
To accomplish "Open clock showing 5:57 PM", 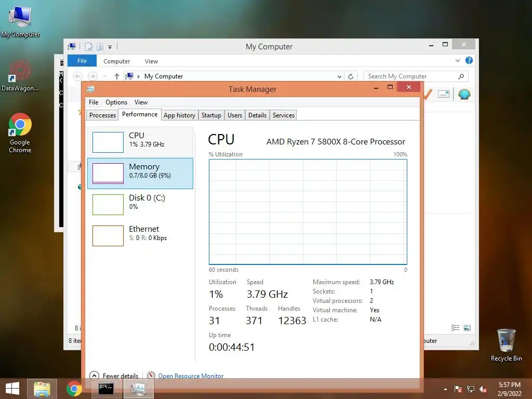I will (509, 389).
